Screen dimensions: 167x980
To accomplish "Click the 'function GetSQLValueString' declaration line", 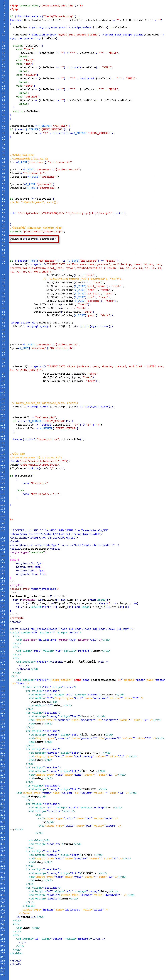I will (86, 20).
